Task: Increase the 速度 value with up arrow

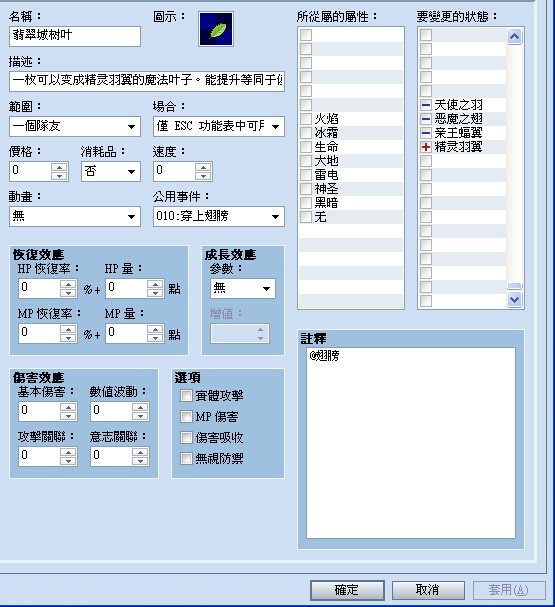Action: (x=203, y=167)
